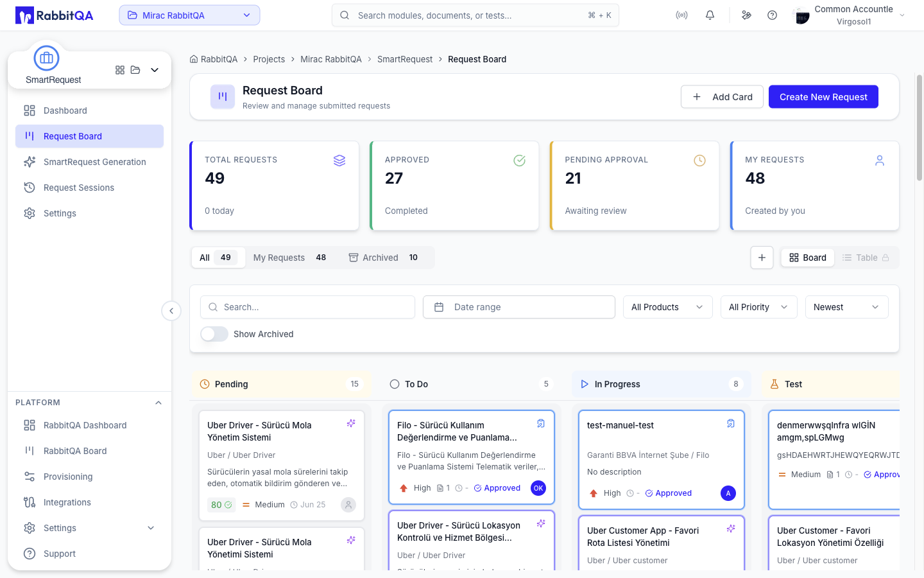
Task: Open Request Board in sidebar
Action: 90,136
